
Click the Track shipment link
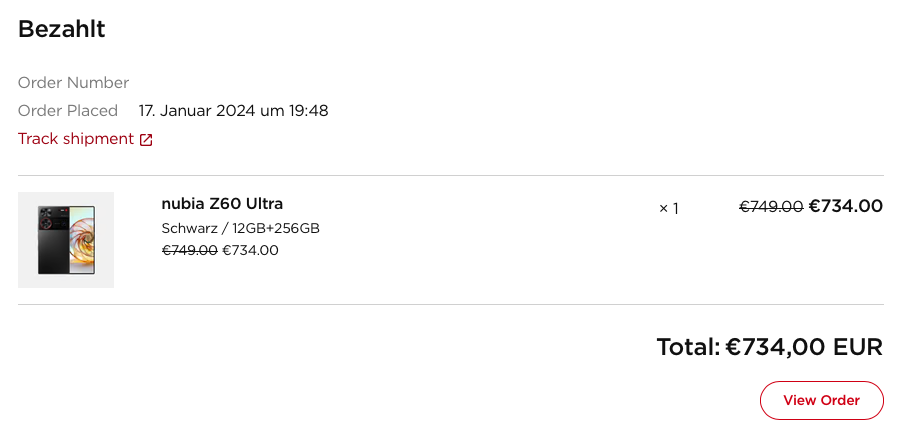pos(76,139)
